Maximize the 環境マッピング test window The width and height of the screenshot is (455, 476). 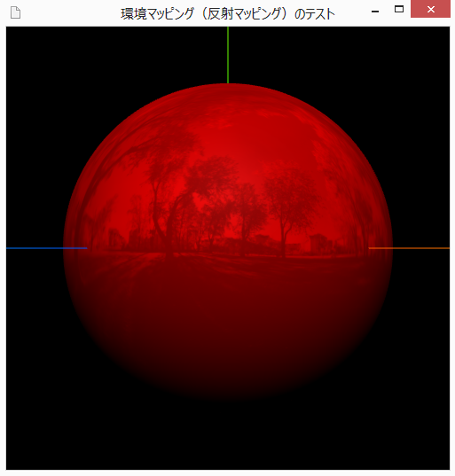(399, 10)
